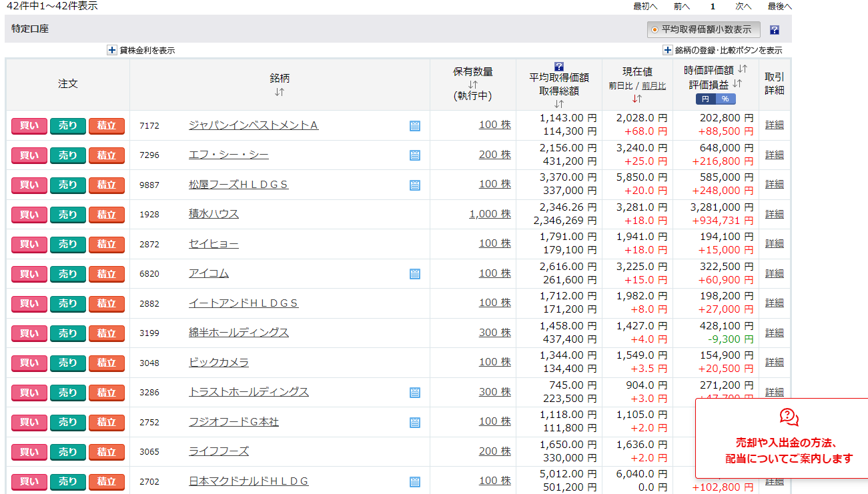Sort by 時価評価額 arrows
868x494 pixels.
743,69
